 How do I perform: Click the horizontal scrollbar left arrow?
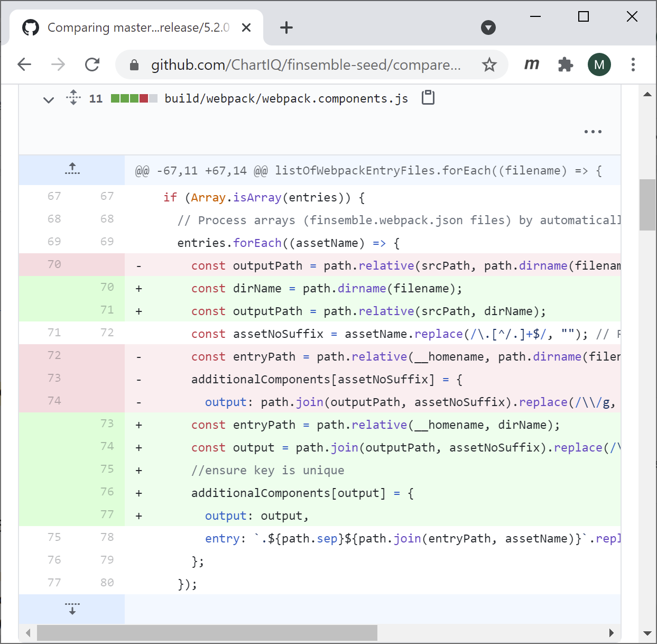point(28,632)
